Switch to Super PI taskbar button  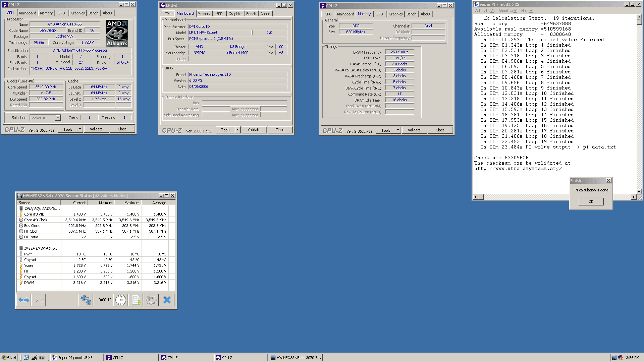click(77, 358)
